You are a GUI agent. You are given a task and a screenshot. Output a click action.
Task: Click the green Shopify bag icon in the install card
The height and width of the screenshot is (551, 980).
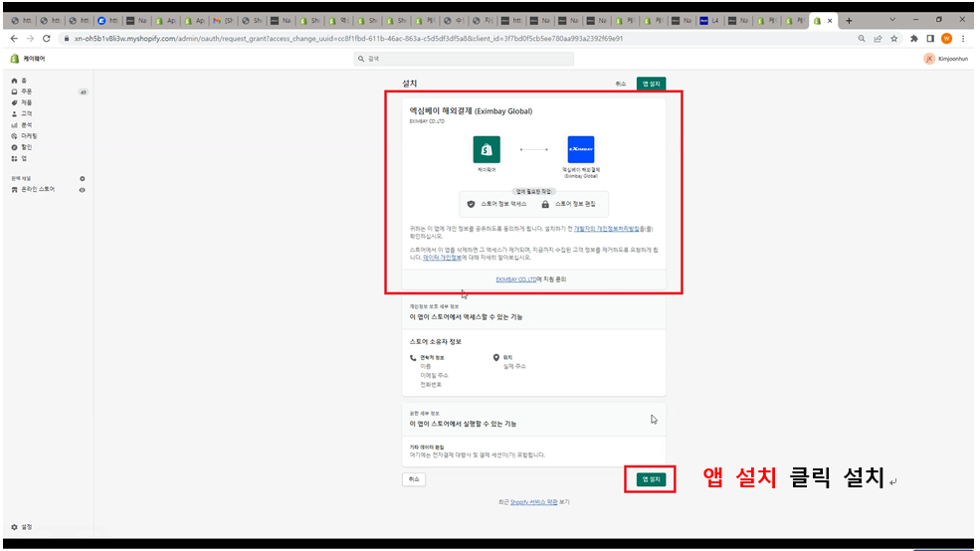pos(487,149)
